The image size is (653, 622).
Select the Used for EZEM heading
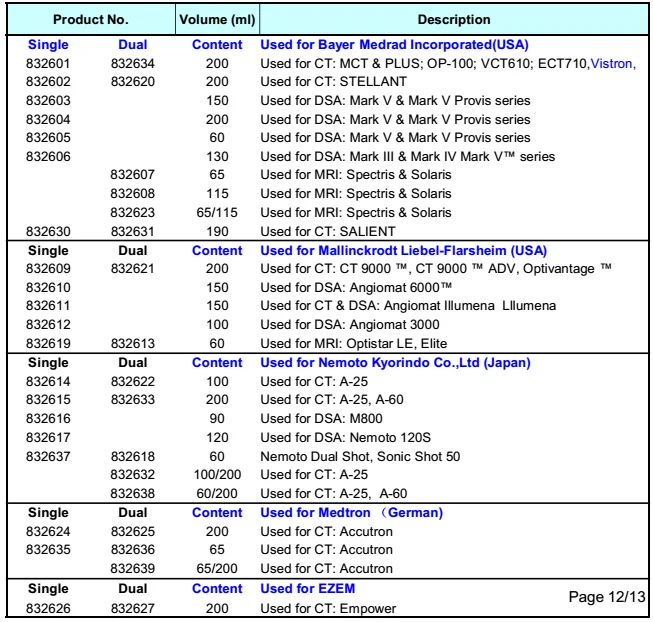point(308,589)
